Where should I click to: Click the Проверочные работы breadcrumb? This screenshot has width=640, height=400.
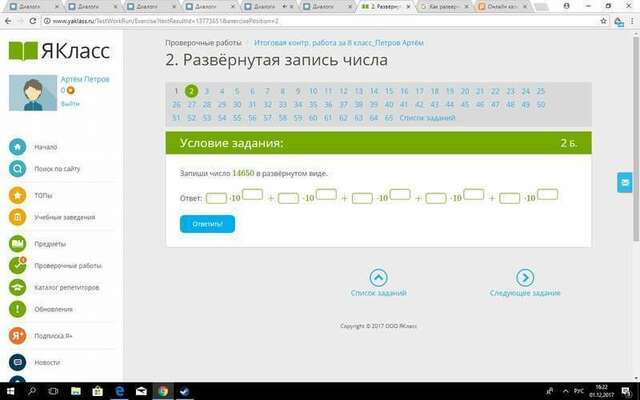point(203,43)
